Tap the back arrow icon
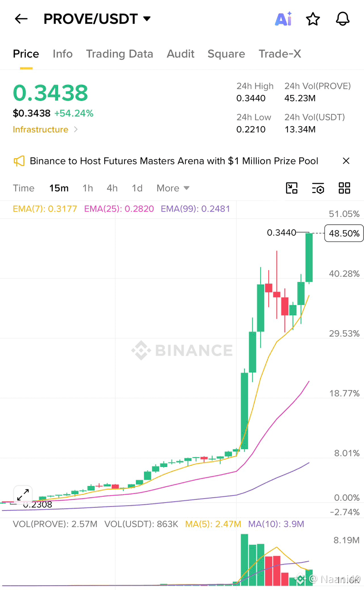364x590 pixels. tap(21, 19)
